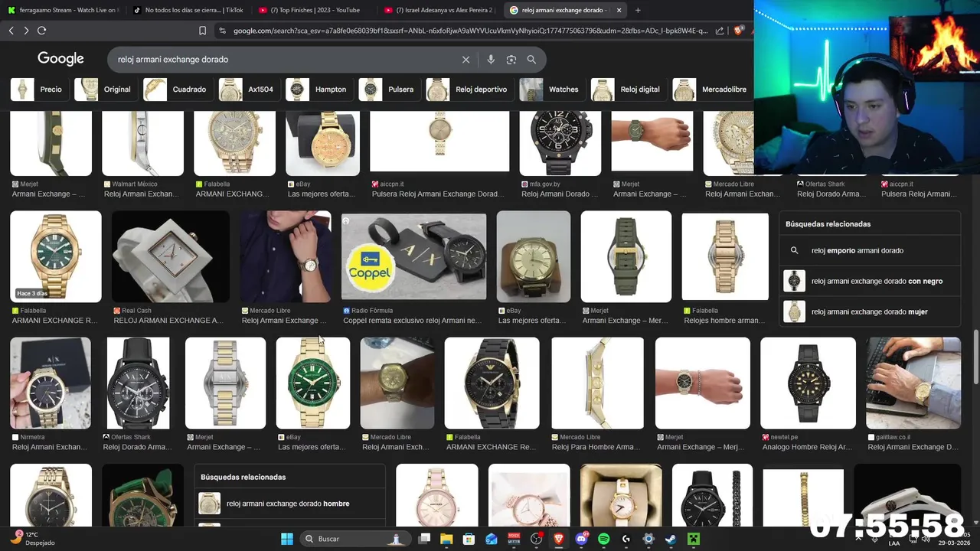The image size is (980, 551).
Task: Launch Microsoft Store from the taskbar
Action: tap(469, 539)
